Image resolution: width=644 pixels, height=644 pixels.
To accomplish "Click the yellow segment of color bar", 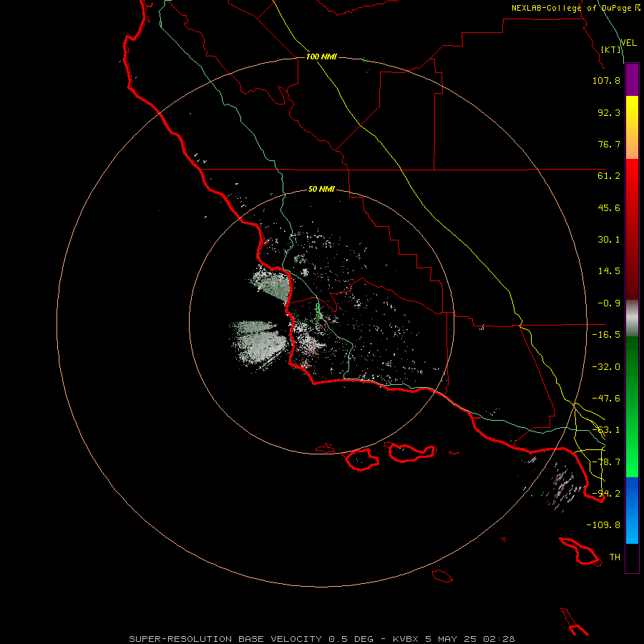I will click(x=632, y=127).
